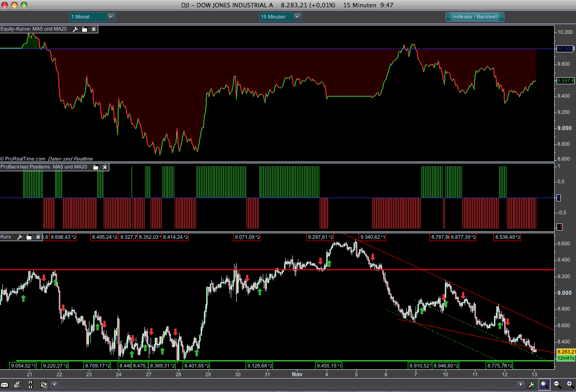The width and height of the screenshot is (576, 392).
Task: Open the '1 Monat' period dropdown
Action: click(x=92, y=17)
